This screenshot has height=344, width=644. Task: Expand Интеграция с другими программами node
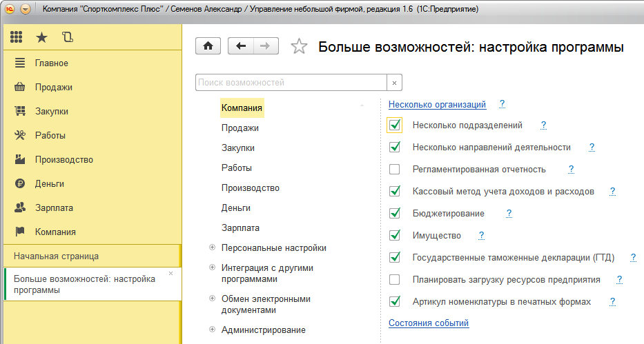tap(211, 267)
